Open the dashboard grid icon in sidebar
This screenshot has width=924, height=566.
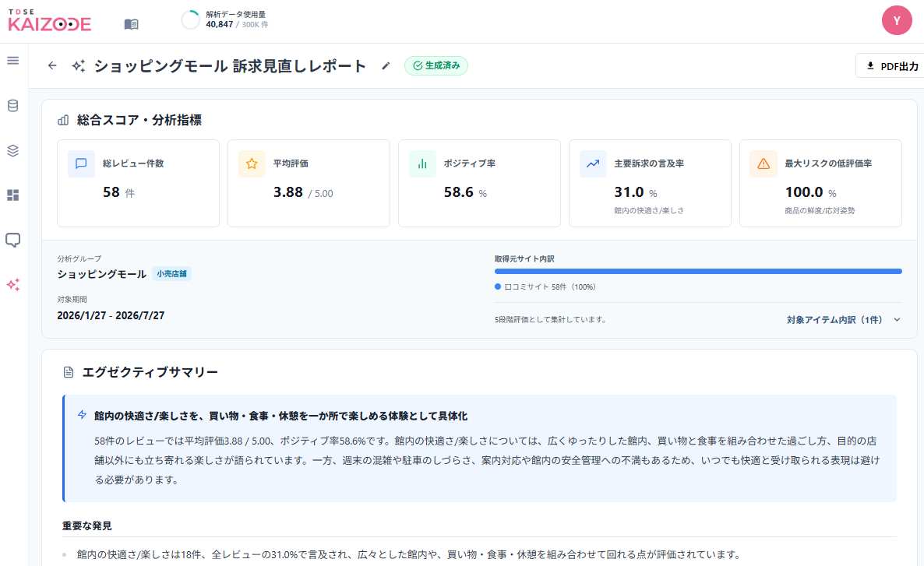click(x=13, y=195)
